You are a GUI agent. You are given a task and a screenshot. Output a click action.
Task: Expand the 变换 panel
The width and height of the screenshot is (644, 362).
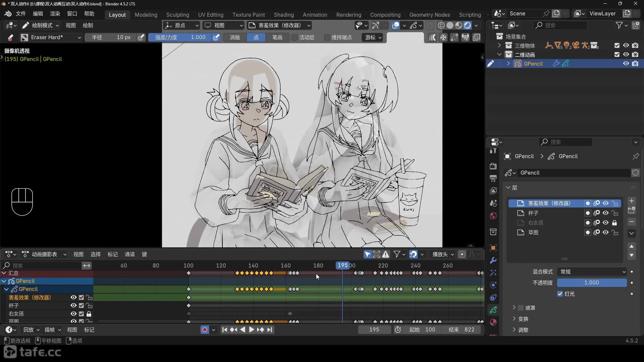523,319
